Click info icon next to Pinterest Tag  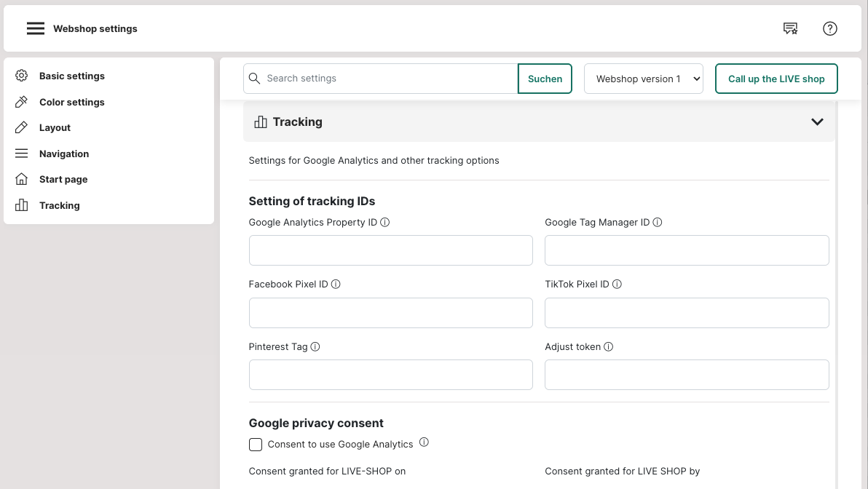(x=315, y=347)
